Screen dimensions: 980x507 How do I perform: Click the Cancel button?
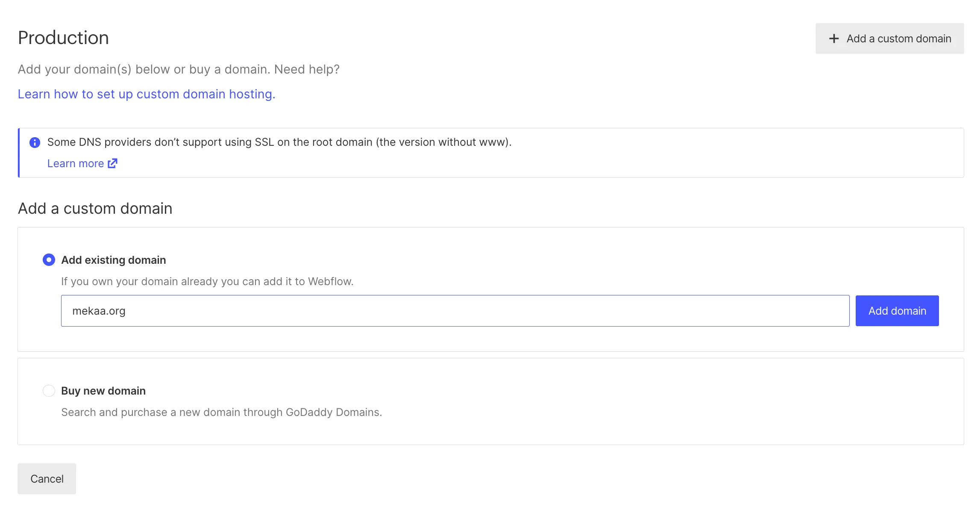(x=47, y=478)
